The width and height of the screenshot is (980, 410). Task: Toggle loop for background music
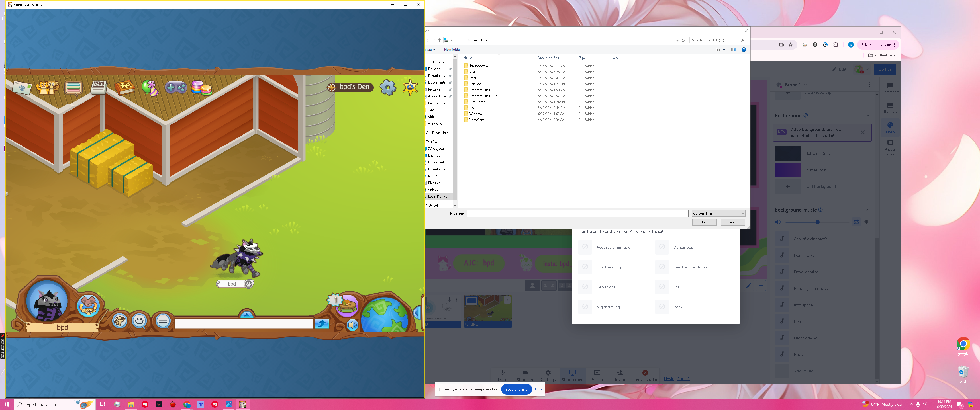[x=856, y=222]
